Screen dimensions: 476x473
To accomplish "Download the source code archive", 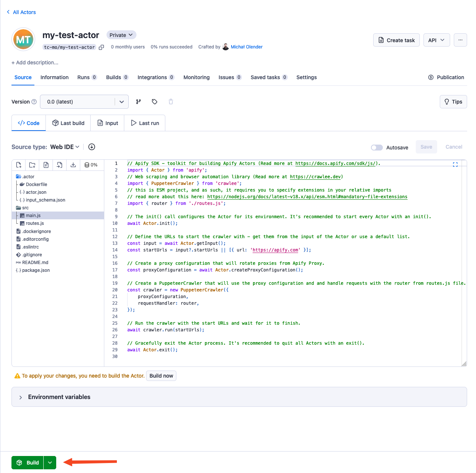I will [73, 165].
